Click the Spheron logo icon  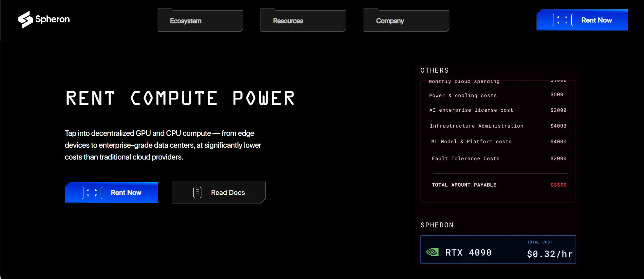click(25, 20)
